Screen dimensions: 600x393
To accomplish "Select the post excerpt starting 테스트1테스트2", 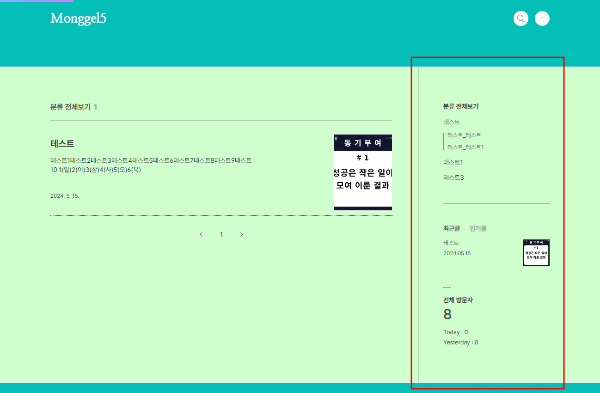I will pyautogui.click(x=151, y=165).
